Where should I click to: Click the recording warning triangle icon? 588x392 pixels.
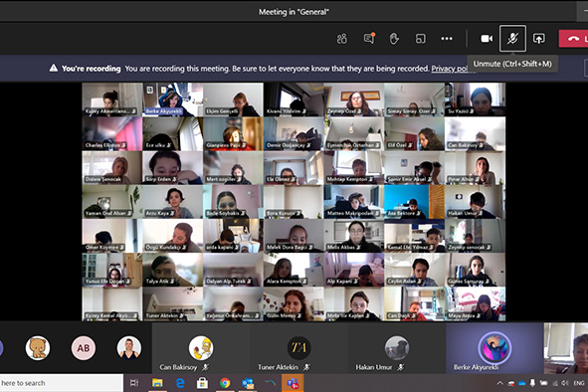tap(54, 68)
